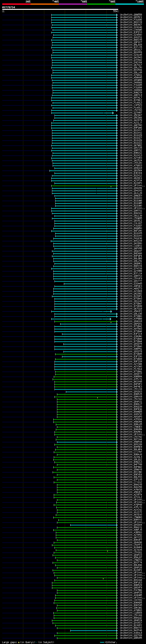Open the hit UniRef100_B8XCX9
The width and height of the screenshot is (146, 644).
pos(131,22)
